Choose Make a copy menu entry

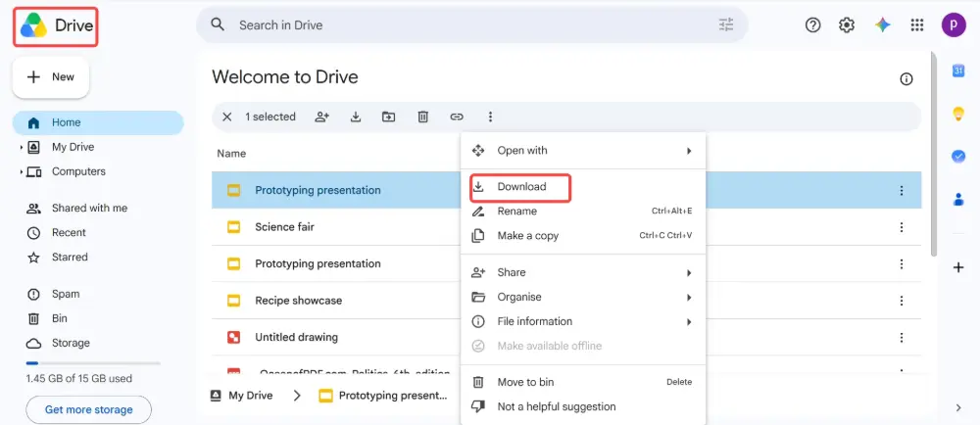[583, 236]
